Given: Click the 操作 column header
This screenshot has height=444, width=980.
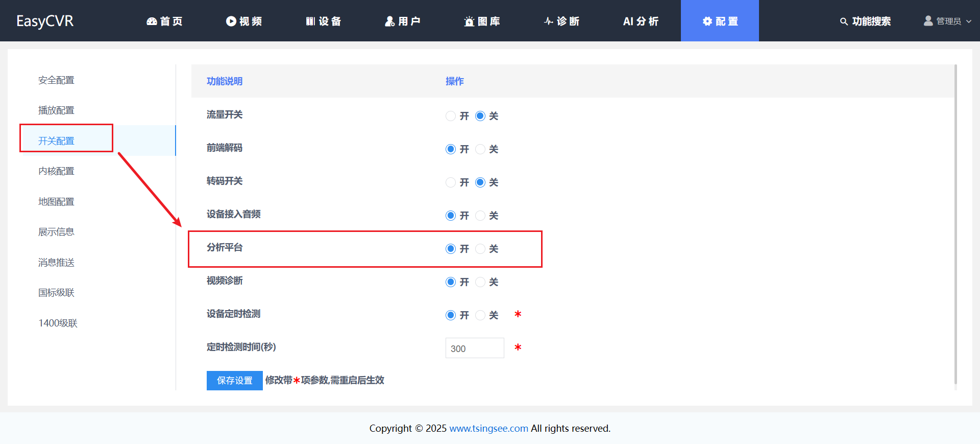Looking at the screenshot, I should (x=454, y=81).
